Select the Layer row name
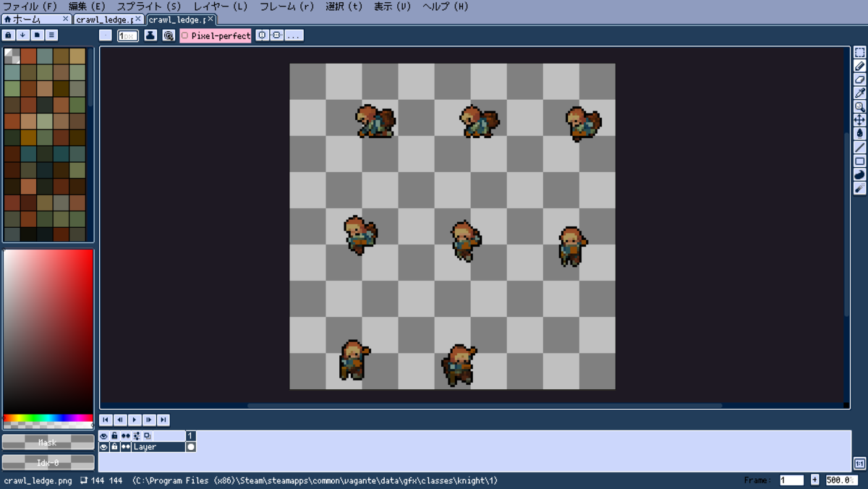868x489 pixels. point(158,447)
